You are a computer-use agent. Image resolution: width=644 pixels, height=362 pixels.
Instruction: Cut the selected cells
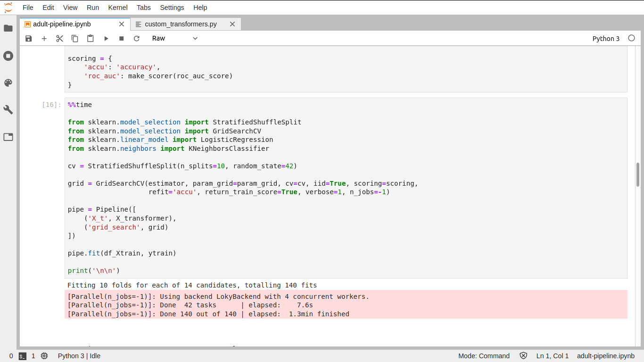[59, 38]
